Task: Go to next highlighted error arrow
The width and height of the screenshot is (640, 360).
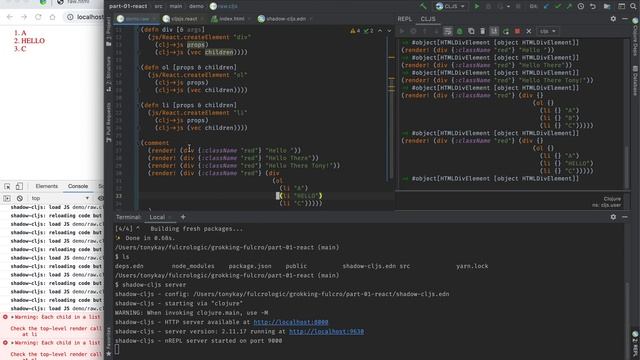Action: click(x=389, y=31)
